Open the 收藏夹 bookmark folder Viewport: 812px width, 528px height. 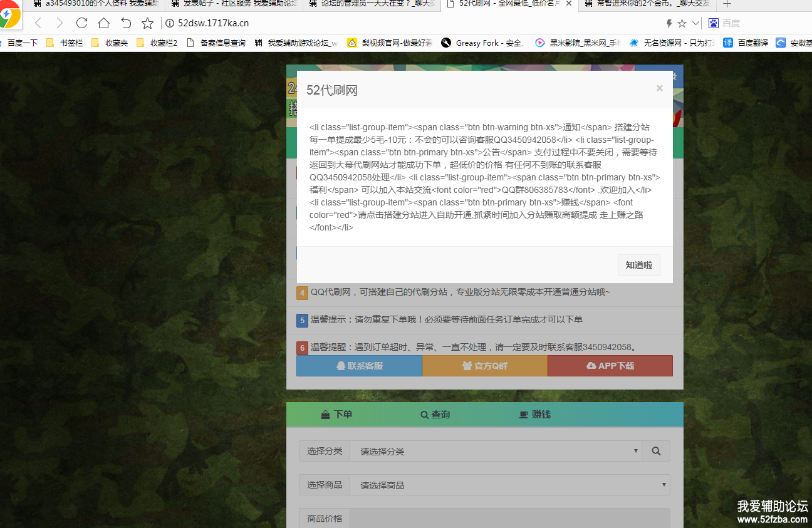(109, 43)
